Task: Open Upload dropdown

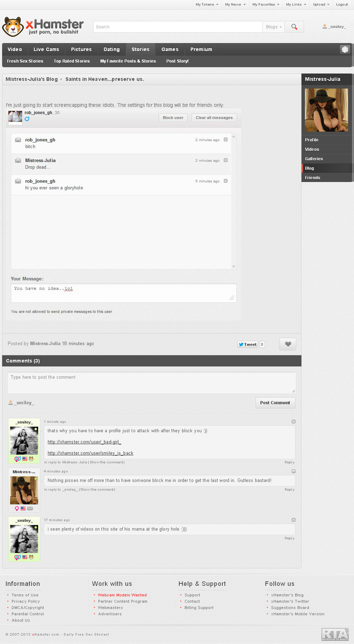Action: (x=321, y=5)
